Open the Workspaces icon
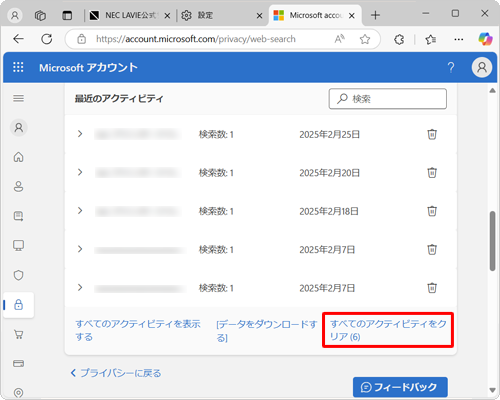The width and height of the screenshot is (500, 400). [40, 15]
